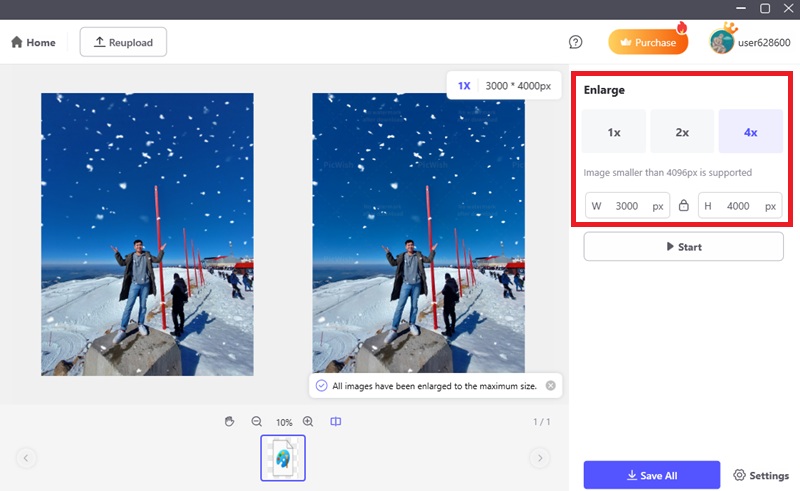Screen dimensions: 800x491
Task: Toggle the compare split view icon
Action: 336,421
